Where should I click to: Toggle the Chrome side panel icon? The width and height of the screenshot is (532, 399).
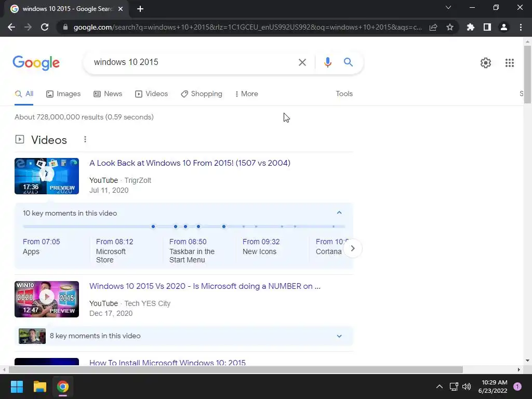[487, 27]
